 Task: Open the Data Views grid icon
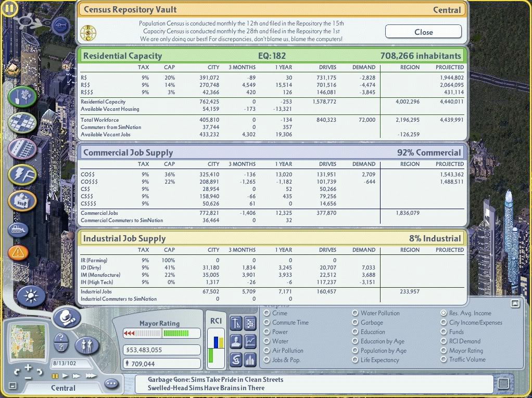click(250, 323)
